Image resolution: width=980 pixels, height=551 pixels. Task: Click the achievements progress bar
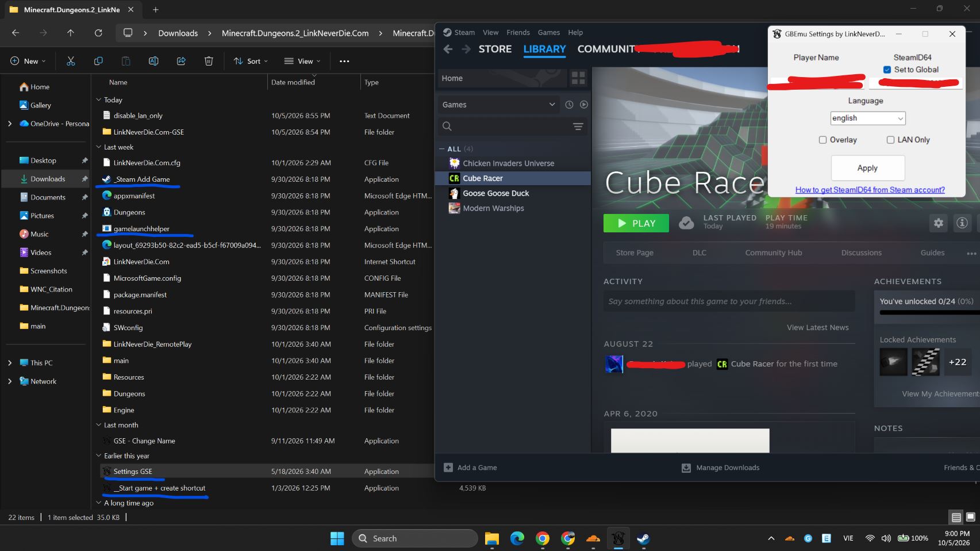point(928,313)
